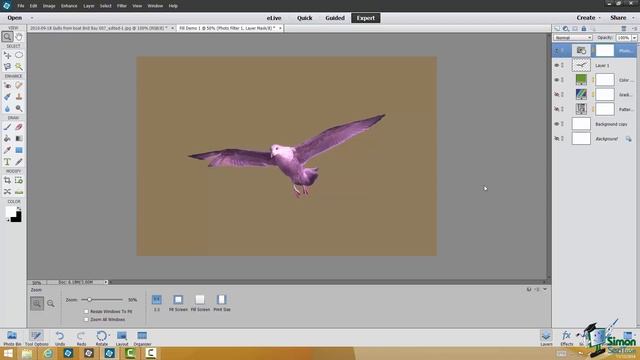The height and width of the screenshot is (360, 640).
Task: Open the Enhance menu
Action: (69, 6)
